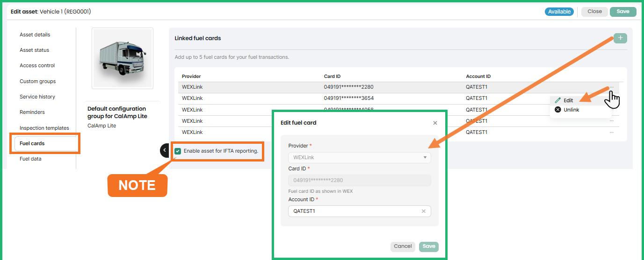Clear the Account ID field with X icon
644x260 pixels.
pos(423,211)
